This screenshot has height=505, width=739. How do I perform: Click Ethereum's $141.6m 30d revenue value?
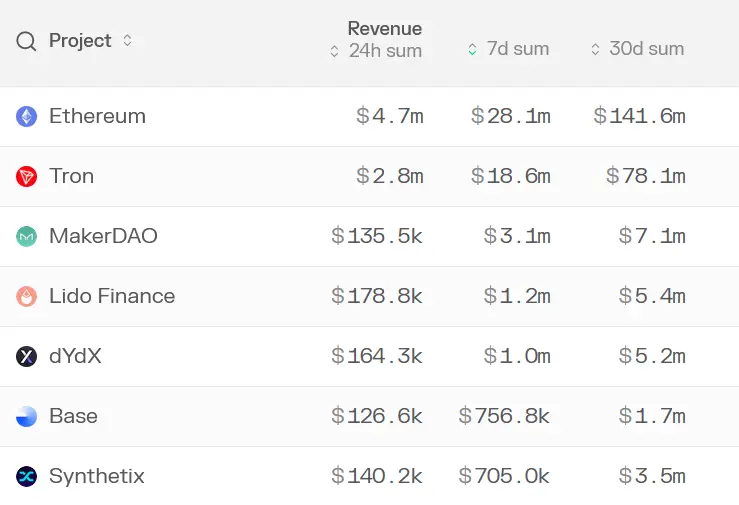point(639,116)
